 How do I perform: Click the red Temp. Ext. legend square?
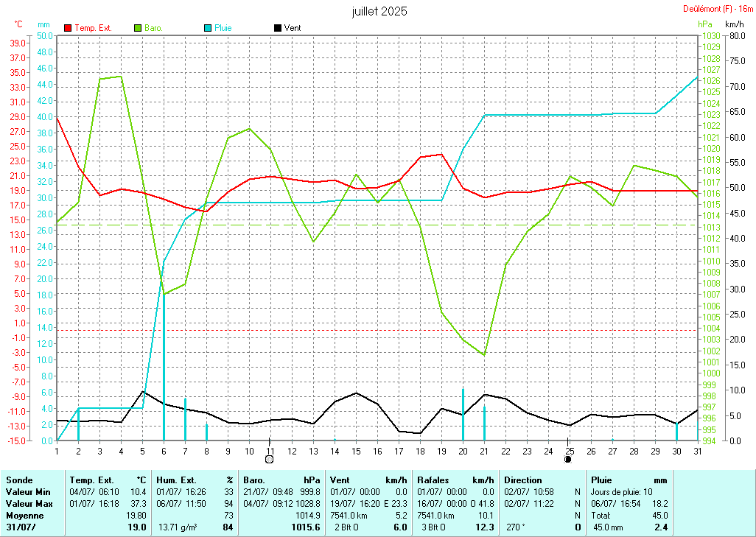click(69, 28)
